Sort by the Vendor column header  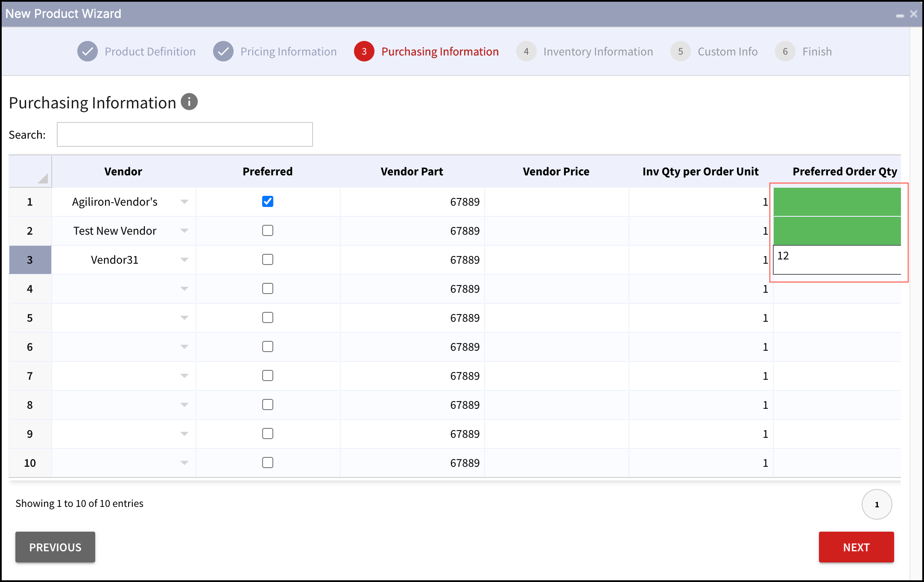[x=123, y=172]
